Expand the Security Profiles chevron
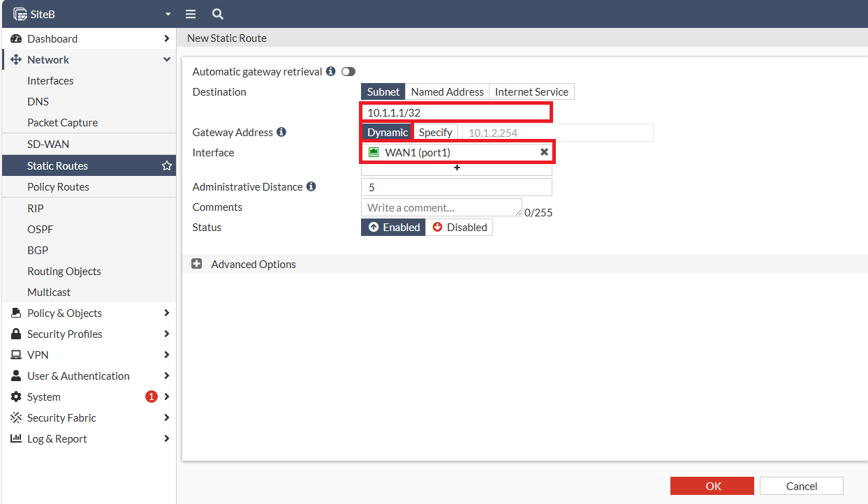Image resolution: width=868 pixels, height=504 pixels. (166, 334)
